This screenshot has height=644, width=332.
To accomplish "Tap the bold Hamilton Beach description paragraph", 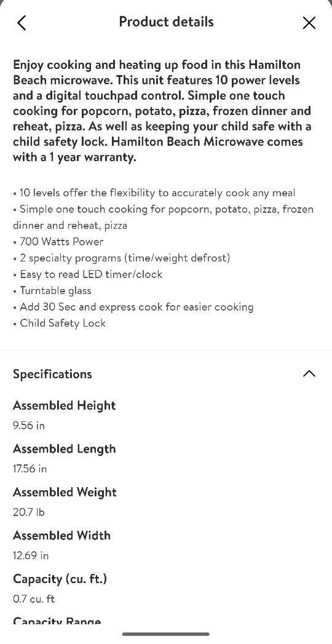I will [x=162, y=111].
